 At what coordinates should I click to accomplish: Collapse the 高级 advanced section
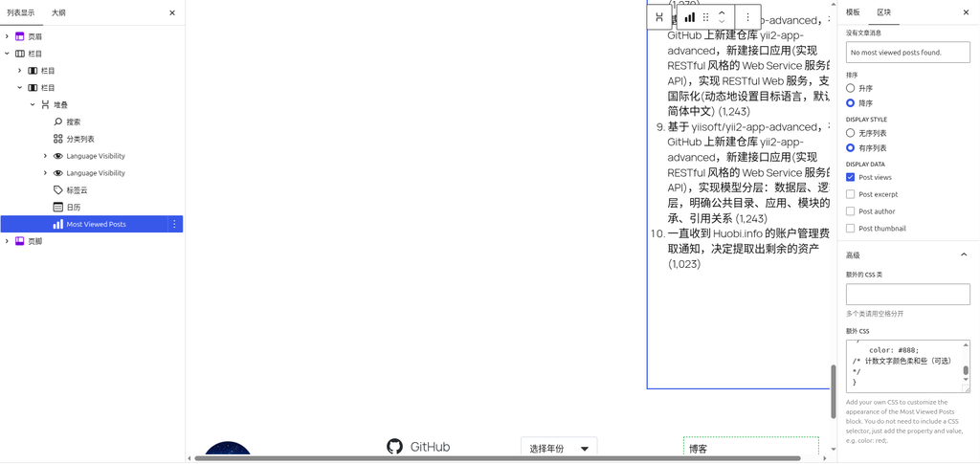pos(964,254)
